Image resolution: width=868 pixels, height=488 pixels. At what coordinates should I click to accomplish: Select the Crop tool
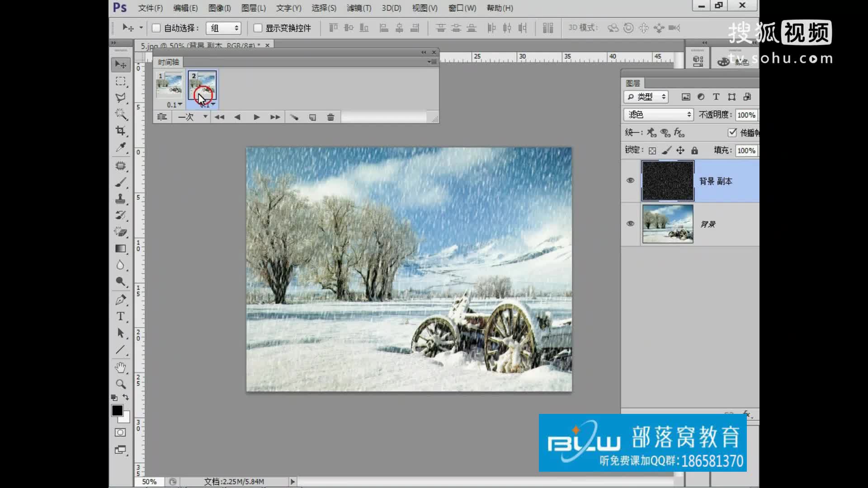[120, 131]
